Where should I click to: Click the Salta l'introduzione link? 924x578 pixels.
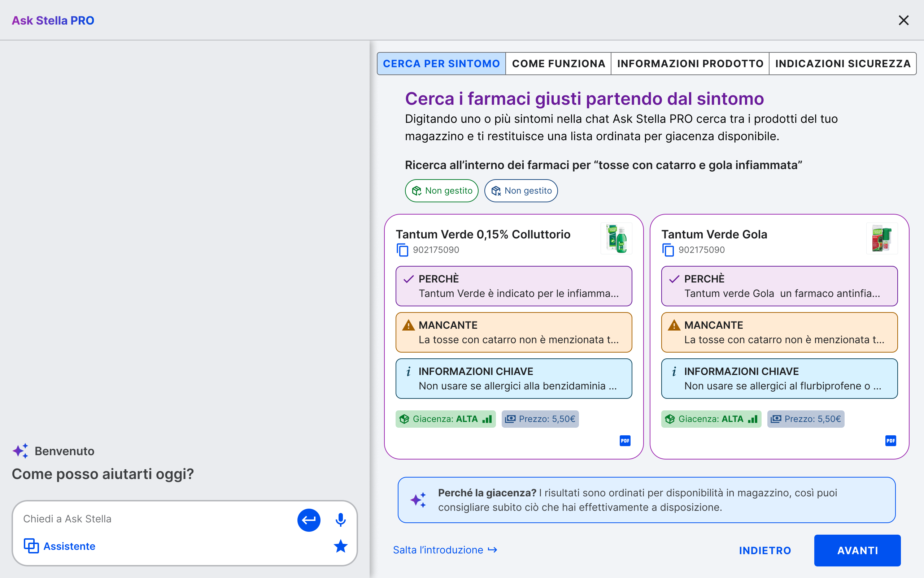tap(445, 550)
